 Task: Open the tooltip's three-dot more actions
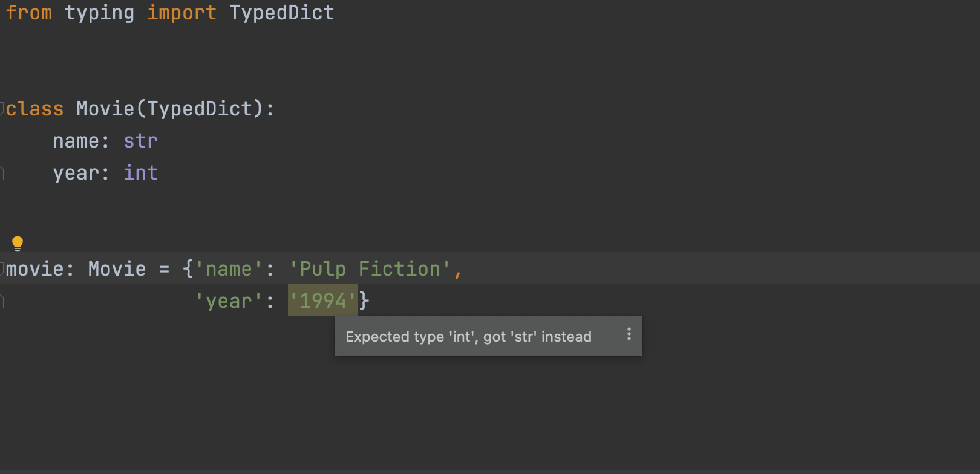coord(629,334)
